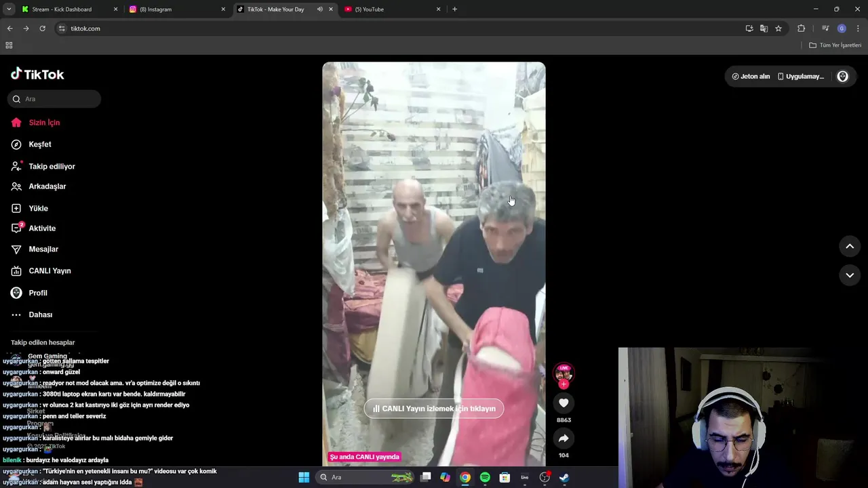Focus the Ara search field
This screenshot has height=488, width=868.
pyautogui.click(x=54, y=99)
